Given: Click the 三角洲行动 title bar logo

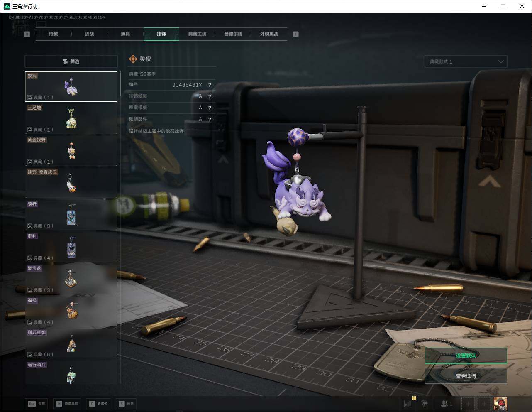Looking at the screenshot, I should pos(6,6).
